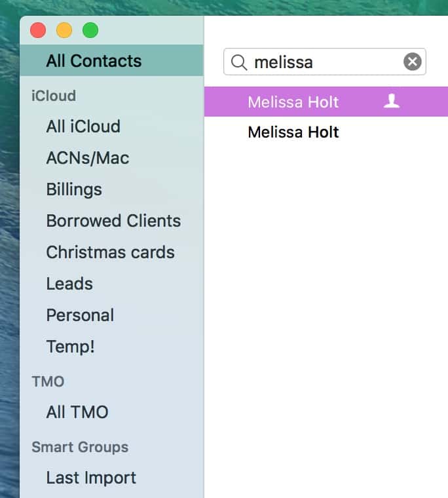Open the All Contacts group
The image size is (448, 498).
tap(94, 61)
